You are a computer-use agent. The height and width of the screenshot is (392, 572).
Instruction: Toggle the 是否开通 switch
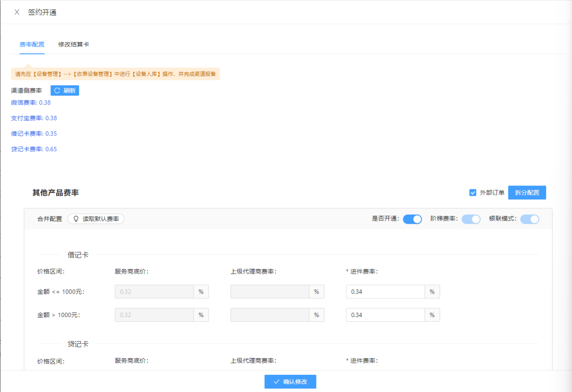point(412,219)
